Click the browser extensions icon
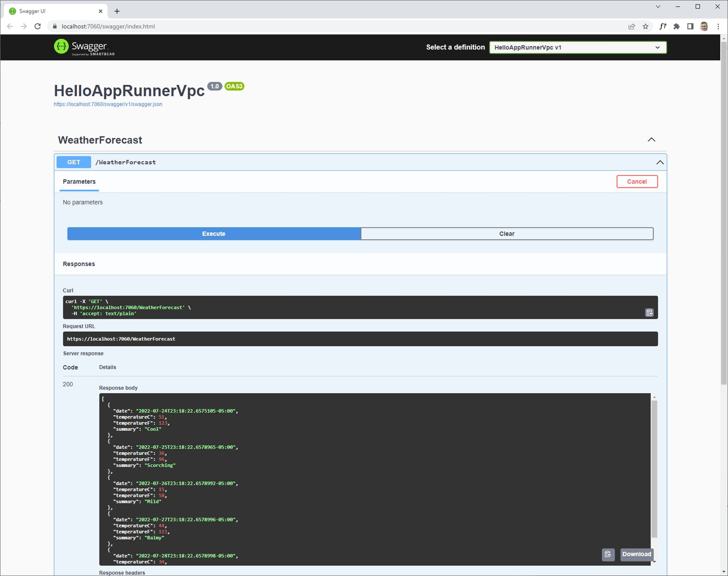Viewport: 728px width, 576px height. (678, 26)
